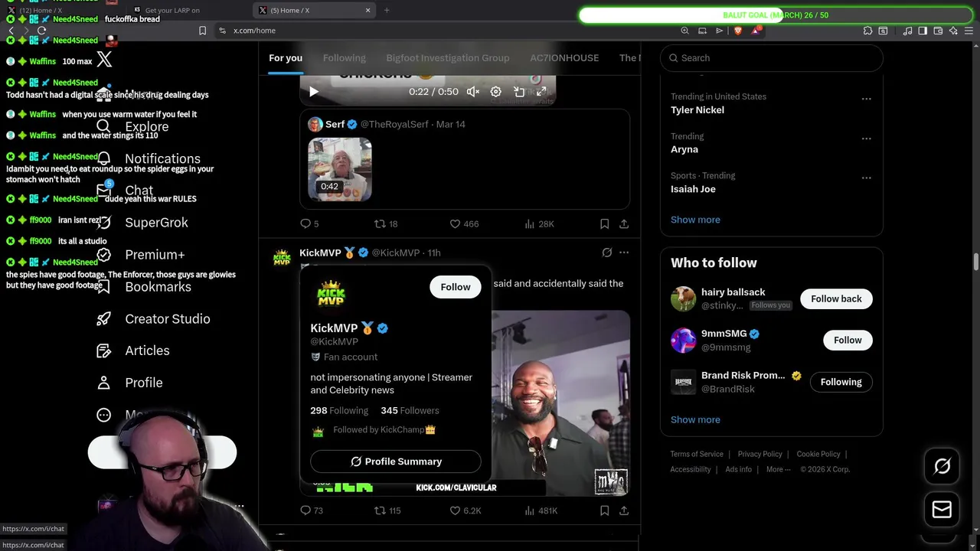
Task: Click Following button for Brand Risk
Action: pyautogui.click(x=841, y=382)
